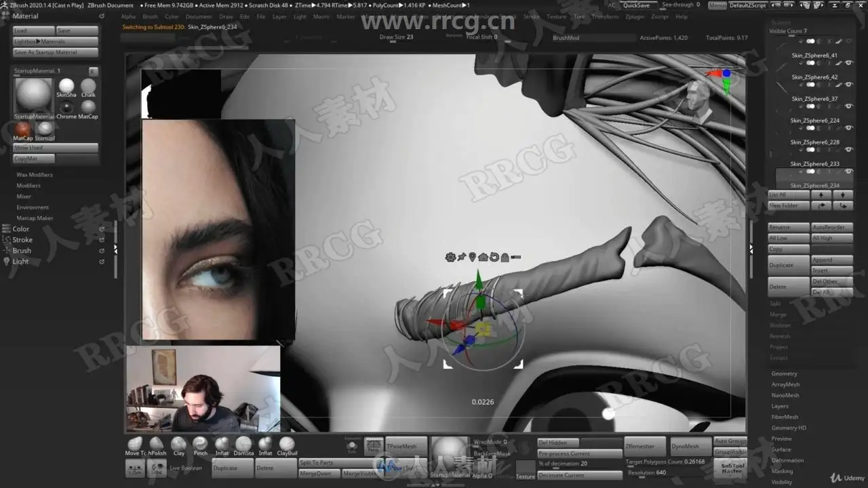Expand the Deformation subpalette

coord(787,460)
